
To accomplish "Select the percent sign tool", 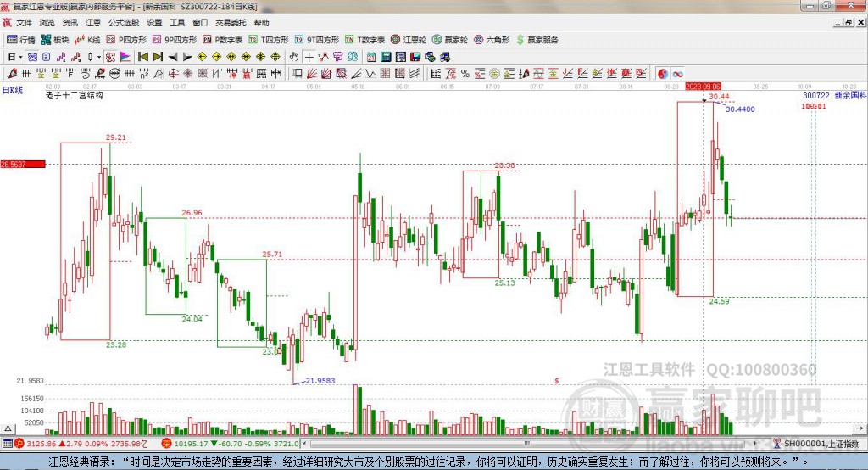I will point(465,73).
